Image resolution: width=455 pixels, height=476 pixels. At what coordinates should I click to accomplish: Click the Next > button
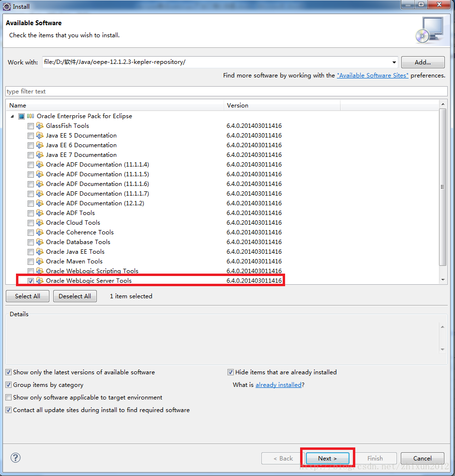(328, 459)
